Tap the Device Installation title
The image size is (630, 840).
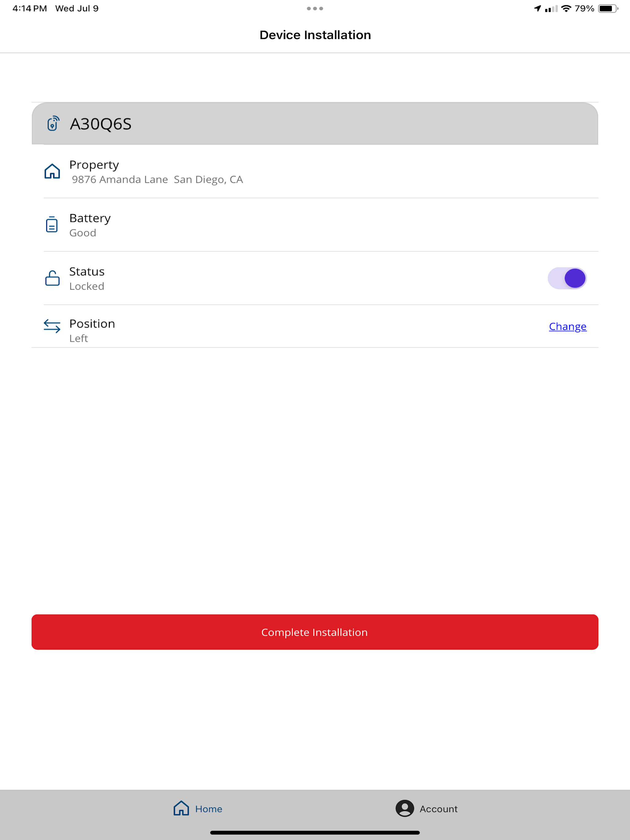click(x=315, y=35)
